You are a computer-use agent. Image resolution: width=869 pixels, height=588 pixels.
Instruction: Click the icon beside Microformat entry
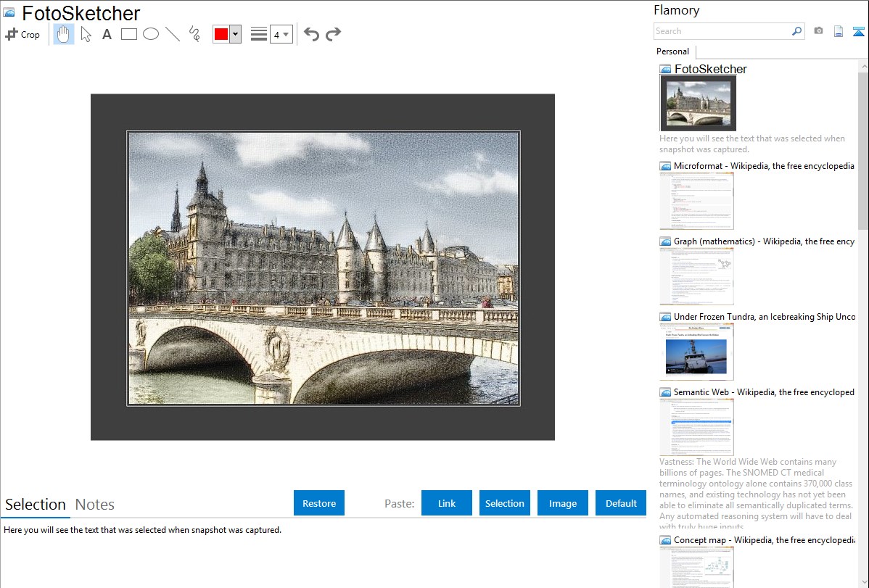point(666,166)
